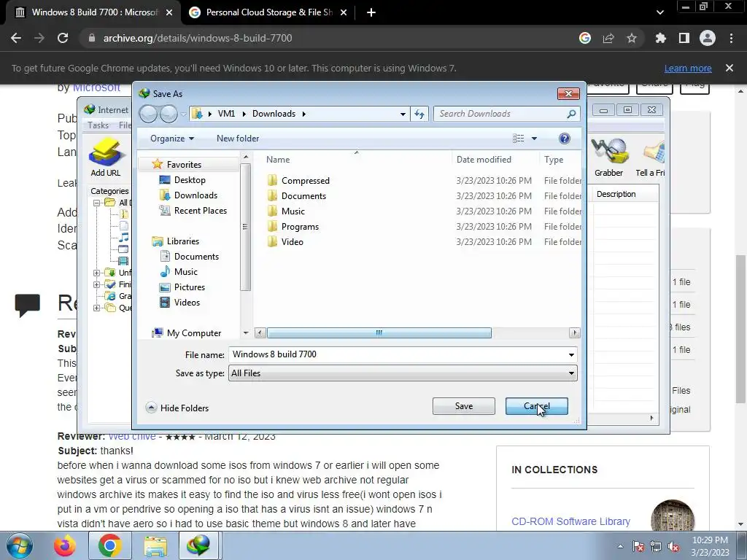This screenshot has height=560, width=747.
Task: Select Downloads under Favorites
Action: 196,195
